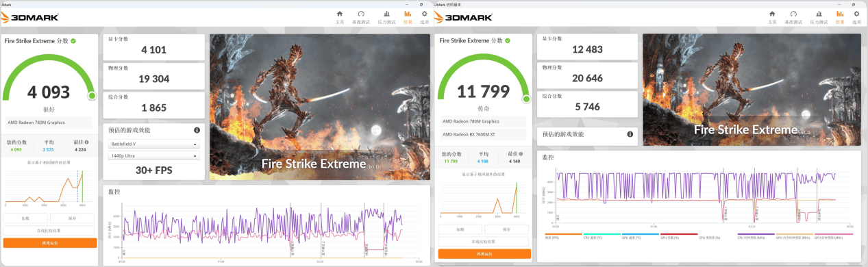Click info icon beside 最佳 4 224

pyautogui.click(x=86, y=142)
